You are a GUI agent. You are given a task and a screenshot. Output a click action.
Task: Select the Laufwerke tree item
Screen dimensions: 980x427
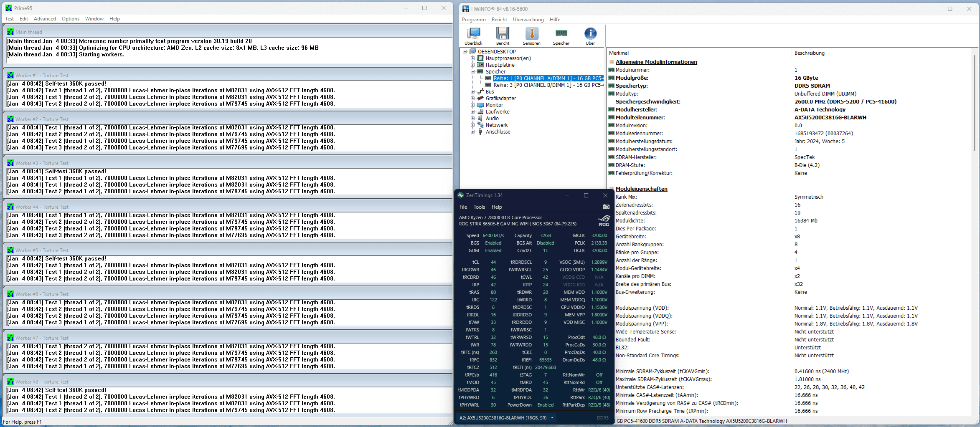497,112
